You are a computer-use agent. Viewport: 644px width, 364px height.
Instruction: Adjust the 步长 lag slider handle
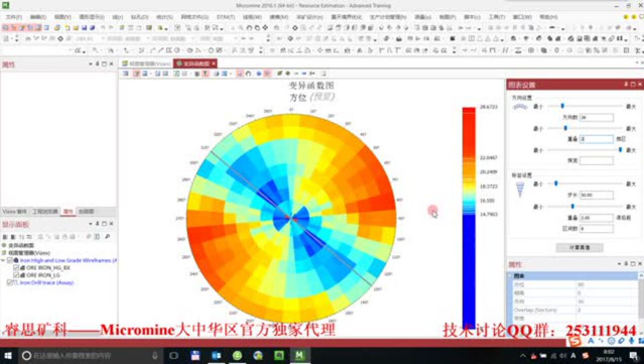pyautogui.click(x=556, y=184)
